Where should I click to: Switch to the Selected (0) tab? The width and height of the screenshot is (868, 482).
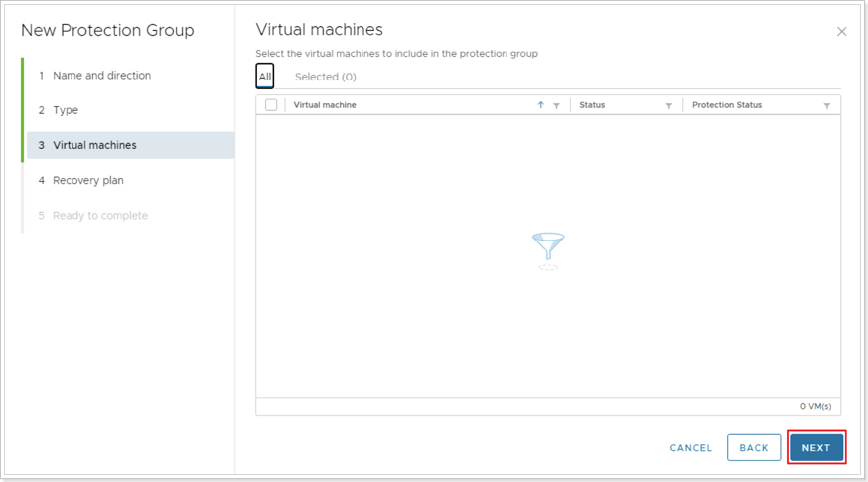[326, 77]
